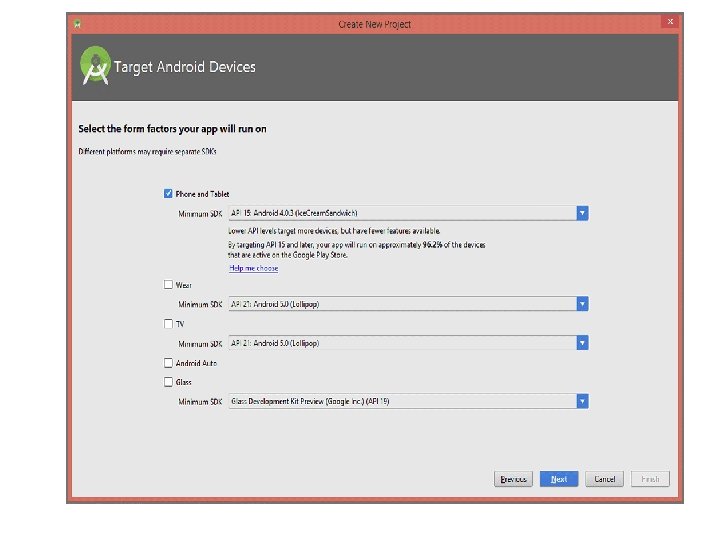Click the Minimum SDK label under Glass

200,401
